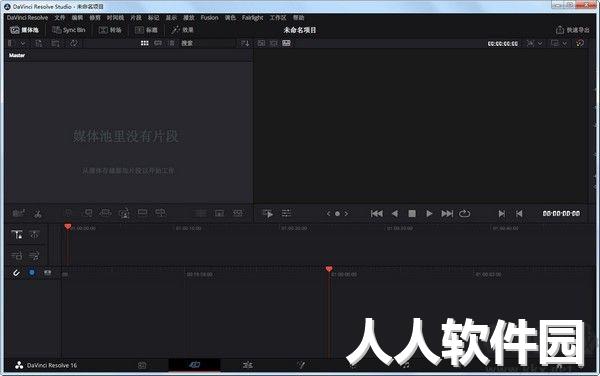This screenshot has height=376, width=600.
Task: Click the place on top icon
Action: pos(142,213)
